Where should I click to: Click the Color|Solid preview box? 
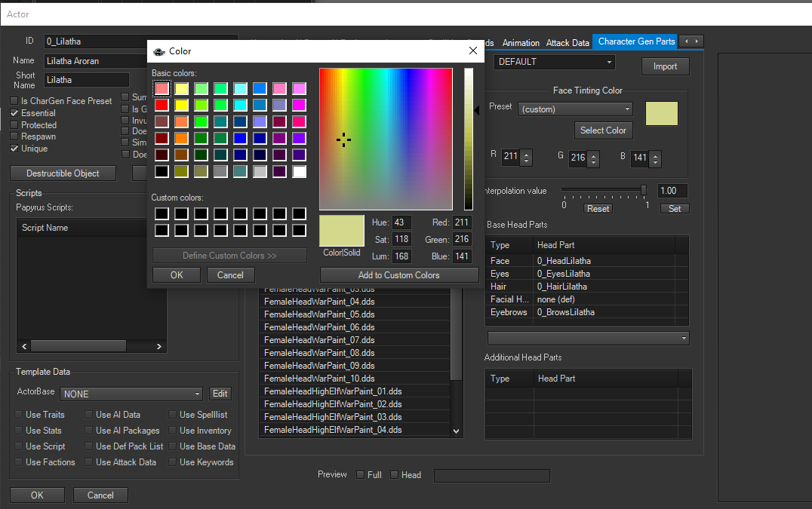point(342,231)
